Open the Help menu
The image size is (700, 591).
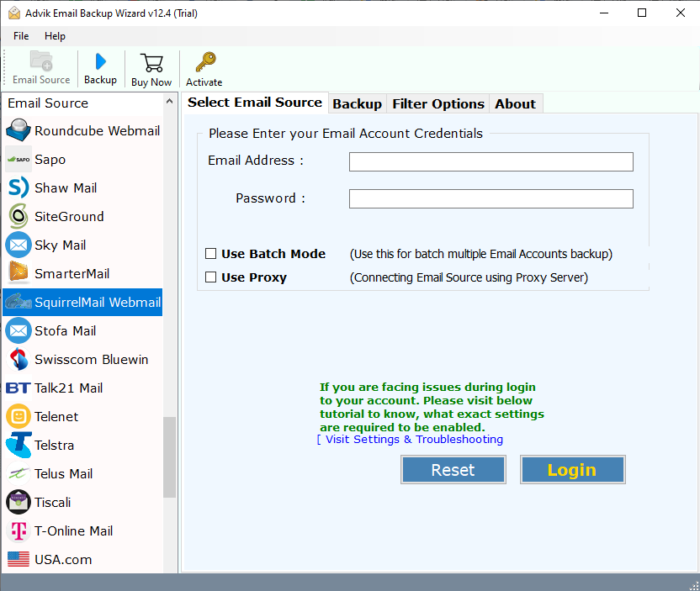coord(55,36)
